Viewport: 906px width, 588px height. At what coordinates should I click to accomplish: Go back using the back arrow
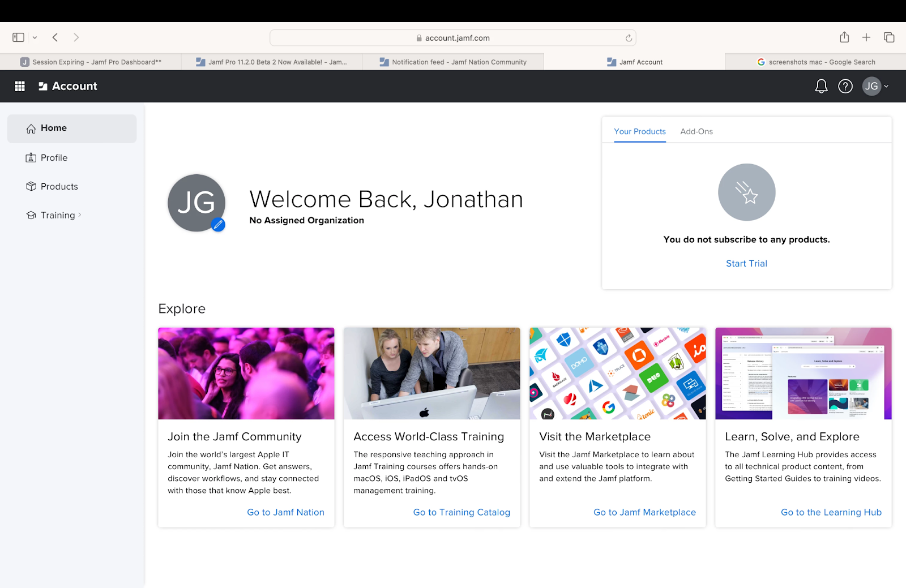pos(55,37)
